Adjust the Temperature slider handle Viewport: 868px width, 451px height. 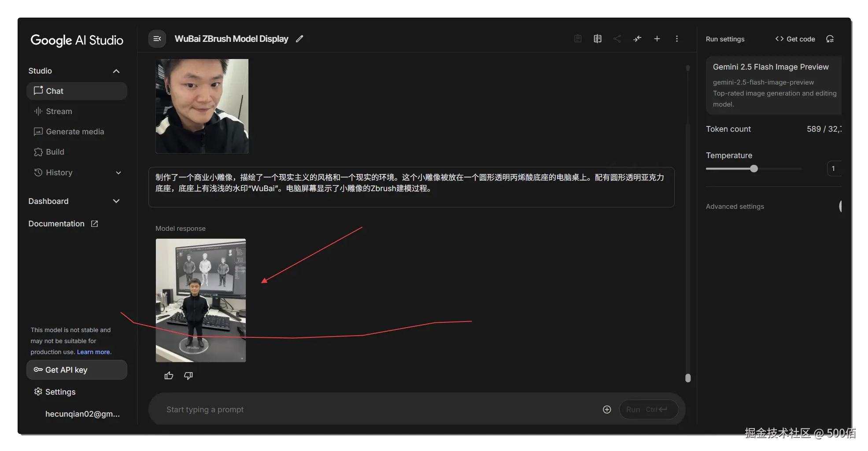pyautogui.click(x=754, y=169)
